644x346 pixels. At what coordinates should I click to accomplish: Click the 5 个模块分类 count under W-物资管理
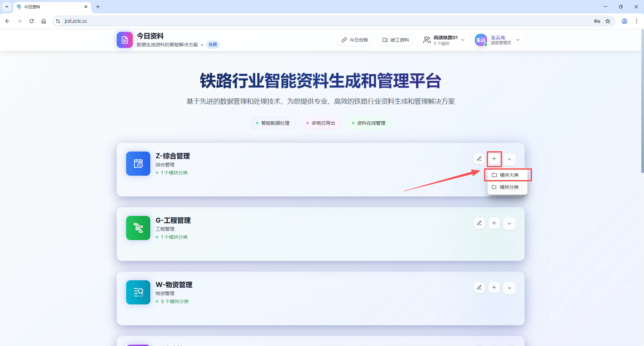(174, 301)
